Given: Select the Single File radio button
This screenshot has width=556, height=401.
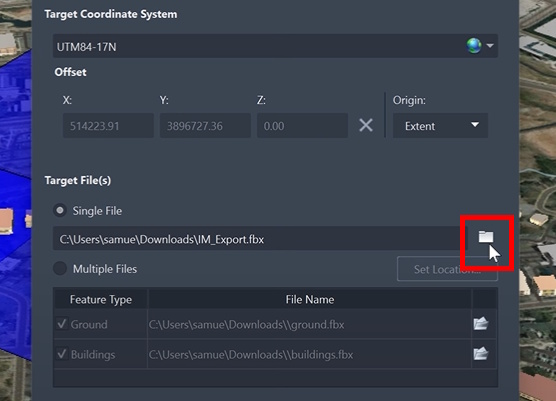Looking at the screenshot, I should [x=60, y=210].
